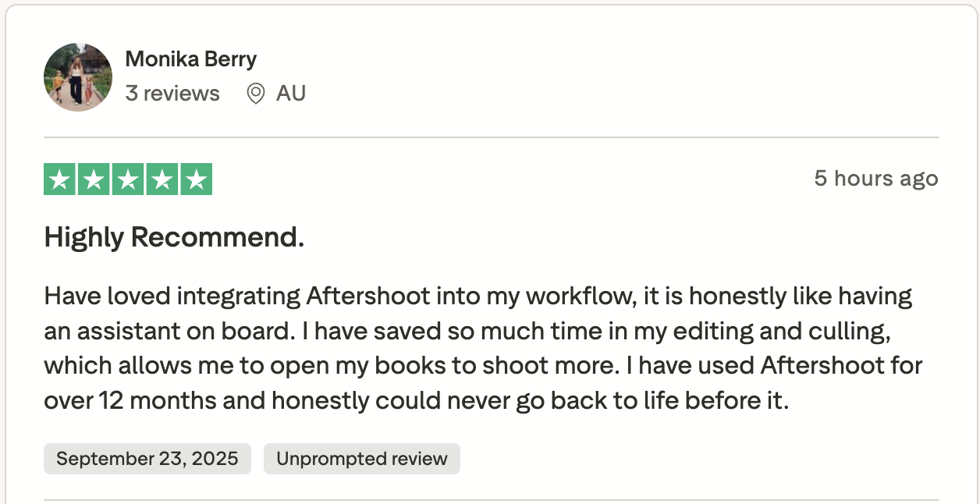Screen dimensions: 980x504
Task: Click the AU country label
Action: tap(290, 93)
